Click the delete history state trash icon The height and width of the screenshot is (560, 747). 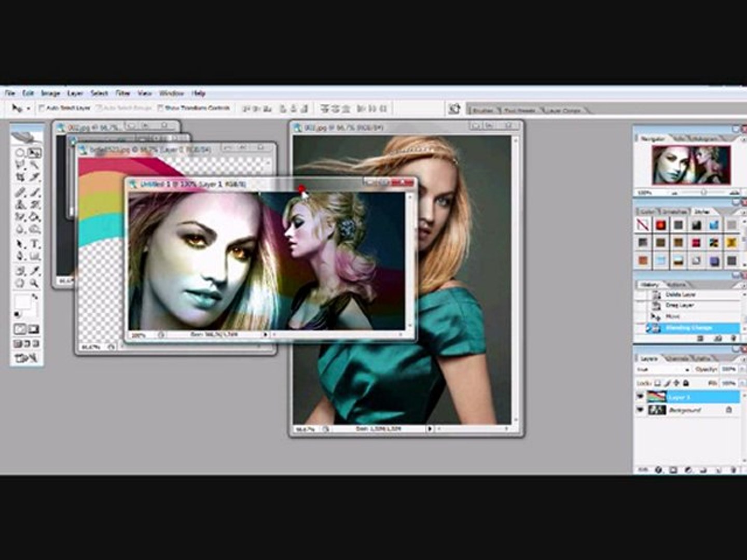click(x=734, y=339)
